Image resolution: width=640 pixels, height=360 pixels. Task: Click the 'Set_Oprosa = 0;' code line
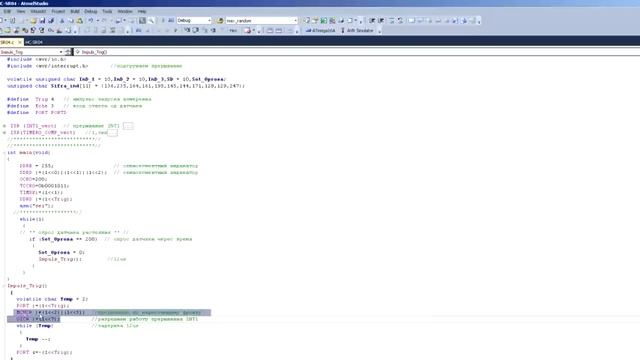(x=61, y=253)
